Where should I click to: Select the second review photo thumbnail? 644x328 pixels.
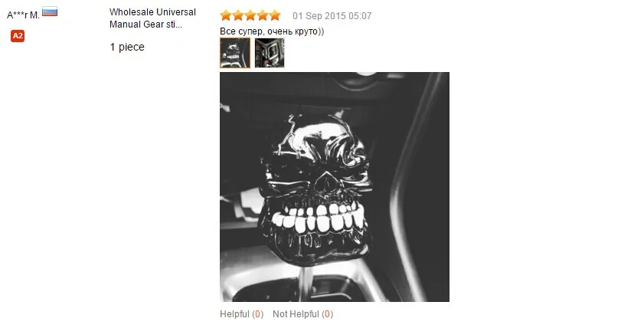tap(270, 53)
